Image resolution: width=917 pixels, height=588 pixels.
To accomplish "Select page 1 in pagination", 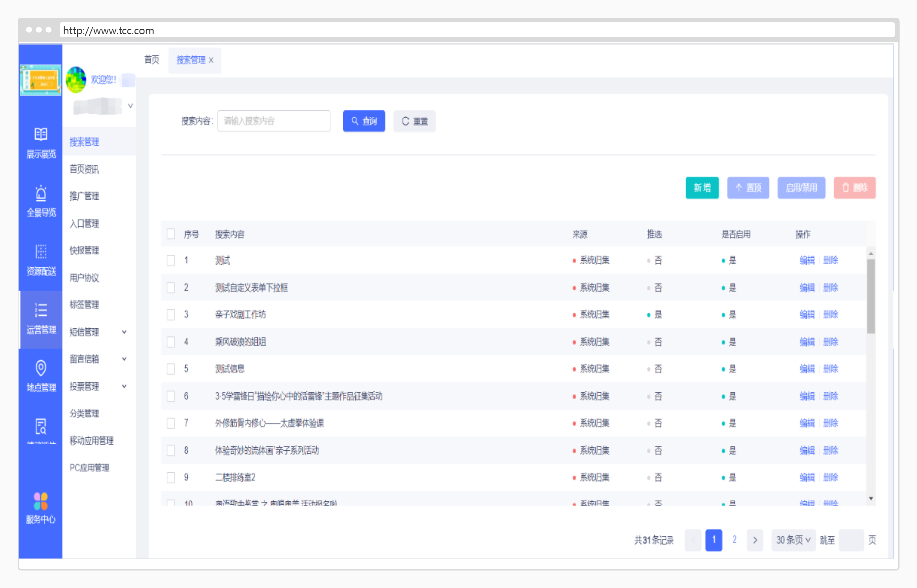I will click(x=714, y=540).
